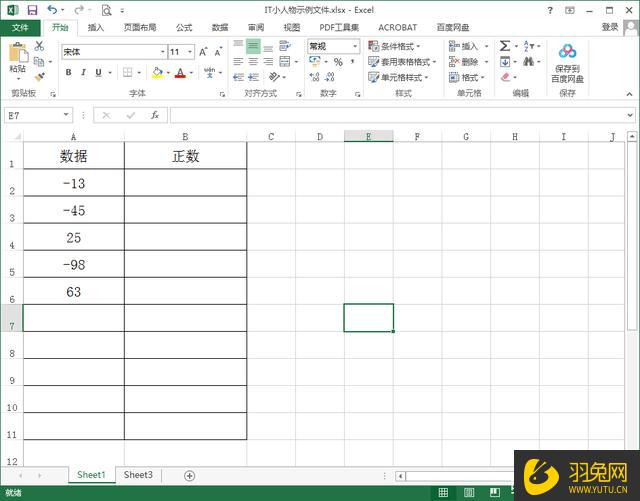
Task: Toggle top vertical alignment
Action: 238,45
